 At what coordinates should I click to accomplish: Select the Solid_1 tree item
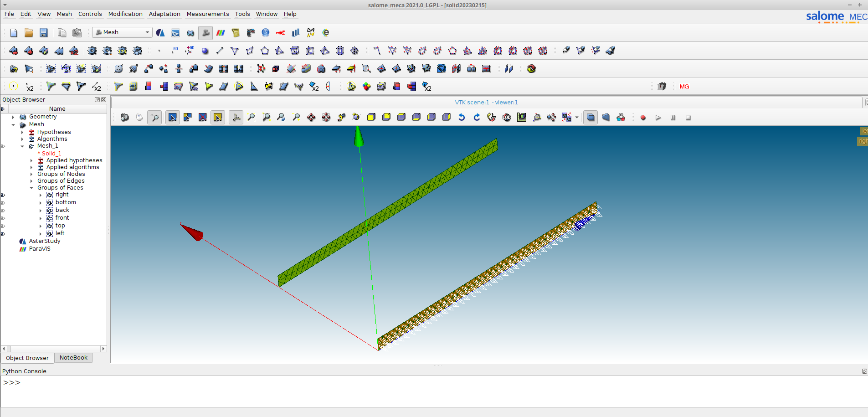(51, 154)
